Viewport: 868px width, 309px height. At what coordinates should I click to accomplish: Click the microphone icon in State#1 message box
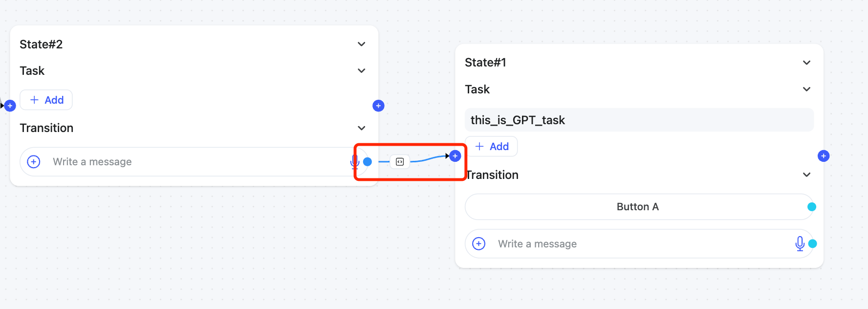(800, 243)
